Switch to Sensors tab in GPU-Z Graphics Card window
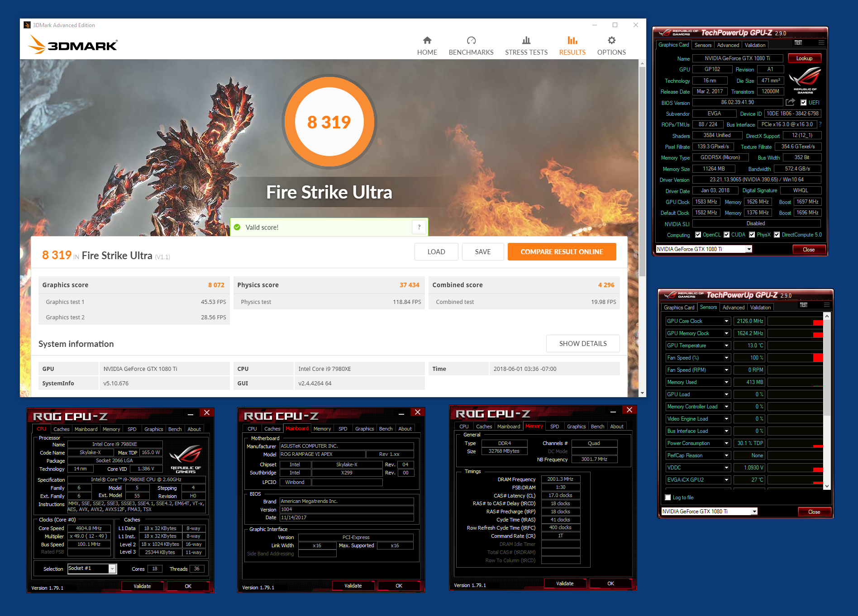858x616 pixels. tap(703, 45)
